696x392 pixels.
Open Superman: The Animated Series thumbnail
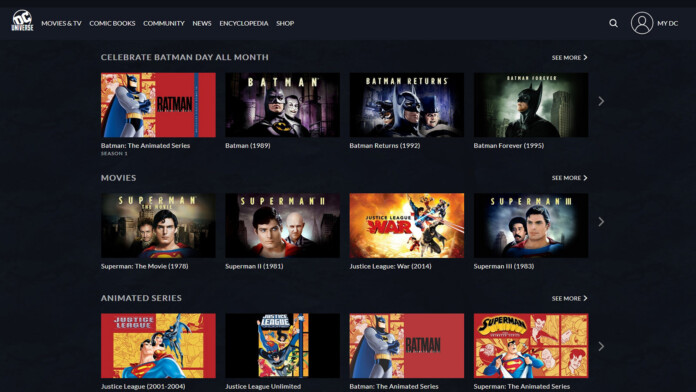(531, 346)
